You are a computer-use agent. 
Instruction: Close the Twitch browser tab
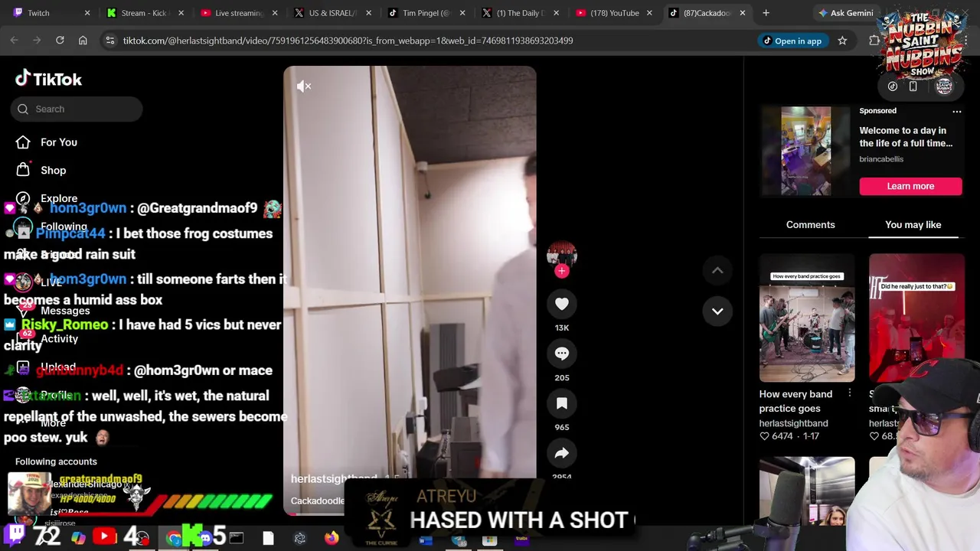pos(87,13)
